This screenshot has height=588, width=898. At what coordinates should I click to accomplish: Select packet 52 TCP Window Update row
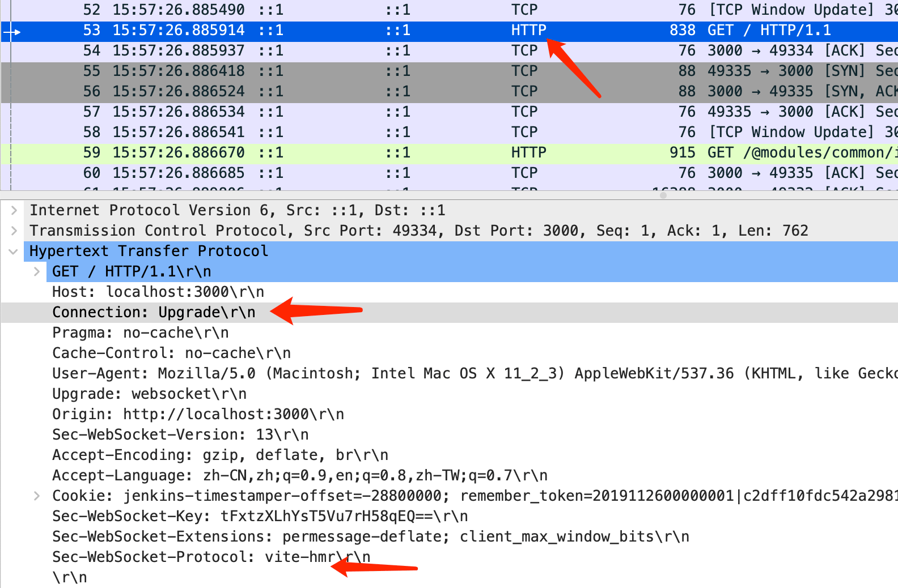pos(449,10)
